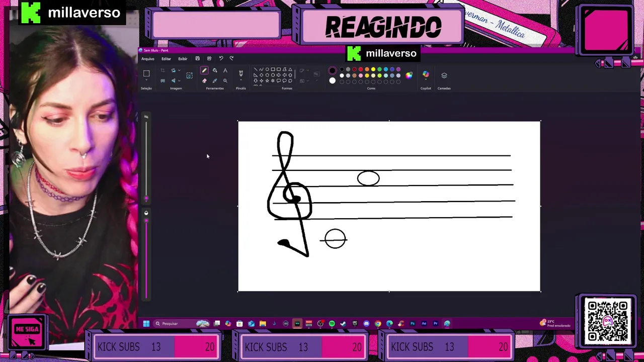644x362 pixels.
Task: Click the Rotate image icon
Action: (174, 70)
